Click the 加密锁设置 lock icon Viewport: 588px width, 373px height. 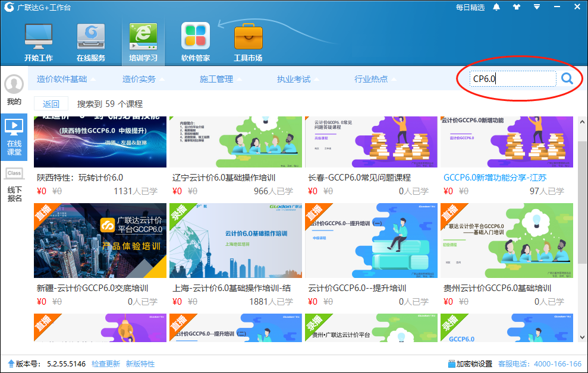pyautogui.click(x=451, y=363)
